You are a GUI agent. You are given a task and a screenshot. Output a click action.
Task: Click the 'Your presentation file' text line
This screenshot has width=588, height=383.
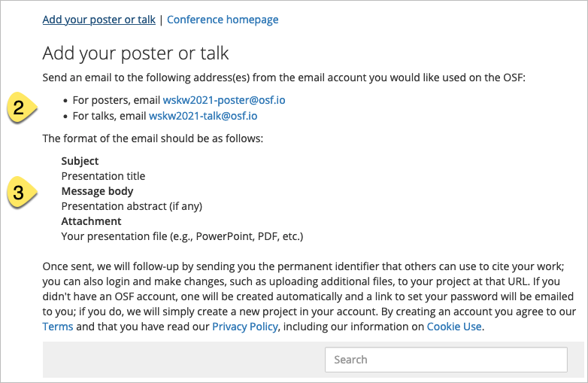[x=182, y=236]
